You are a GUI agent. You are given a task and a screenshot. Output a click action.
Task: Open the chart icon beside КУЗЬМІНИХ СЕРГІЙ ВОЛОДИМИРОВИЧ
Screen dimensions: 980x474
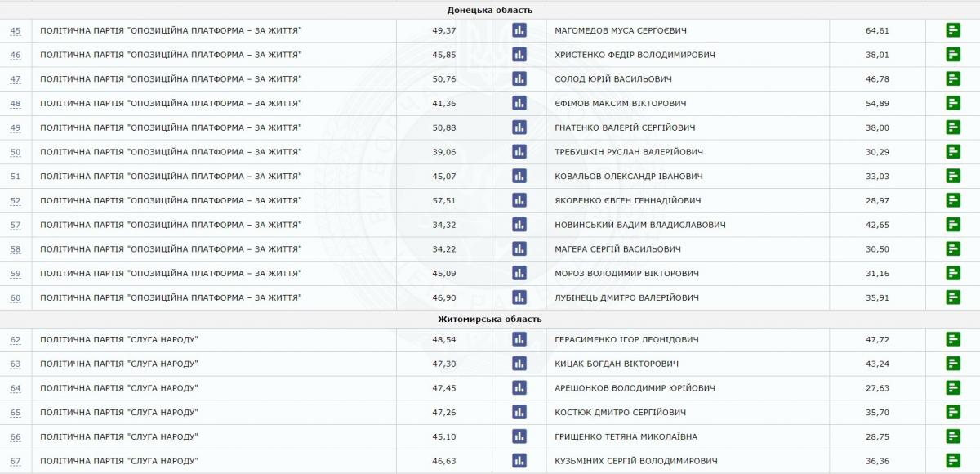[x=519, y=461]
